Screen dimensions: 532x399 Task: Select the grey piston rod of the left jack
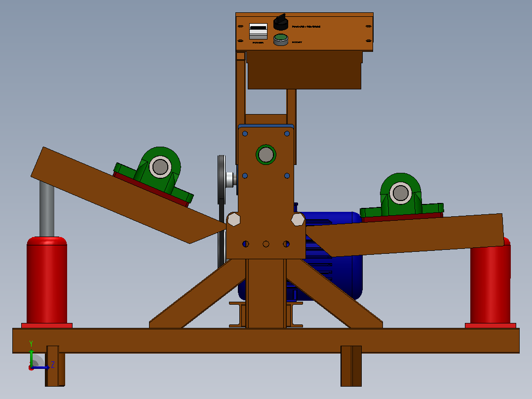(x=47, y=209)
